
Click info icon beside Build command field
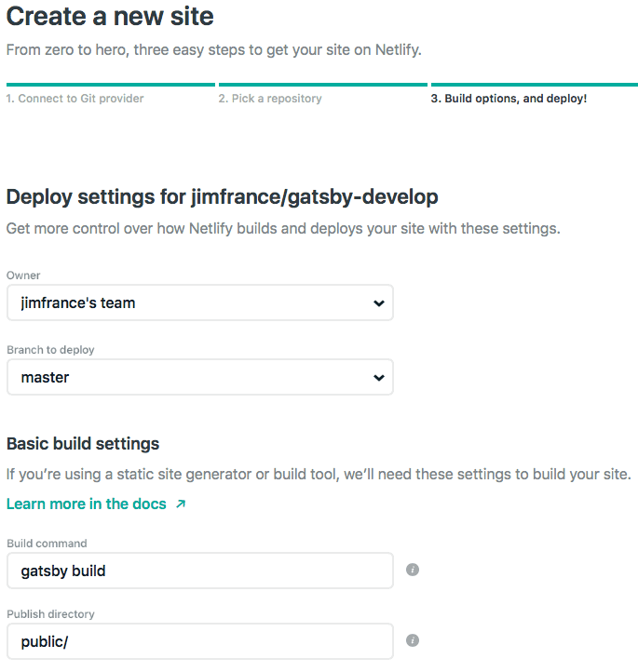coord(412,570)
